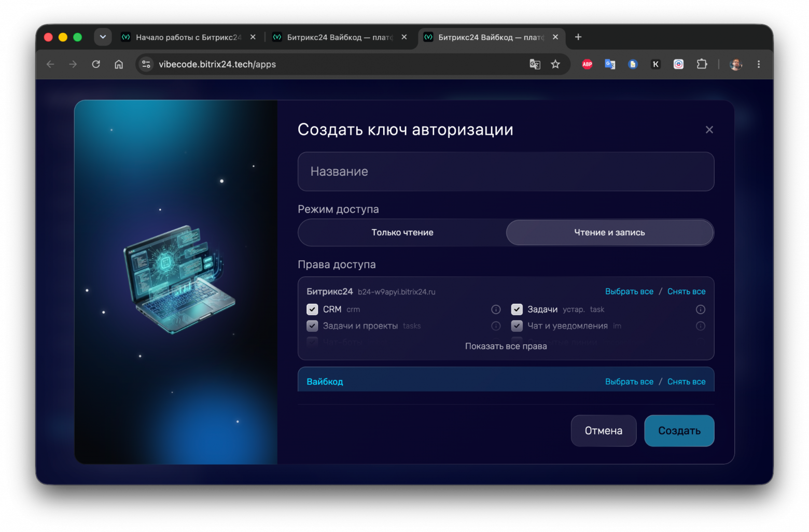Open info icon for Задачи устар.
The width and height of the screenshot is (809, 532).
(x=700, y=310)
